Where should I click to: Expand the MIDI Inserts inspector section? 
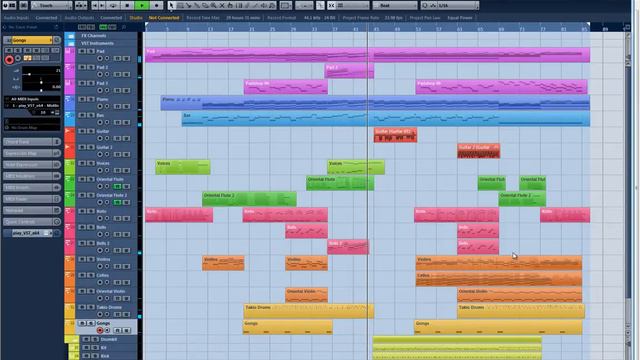32,187
